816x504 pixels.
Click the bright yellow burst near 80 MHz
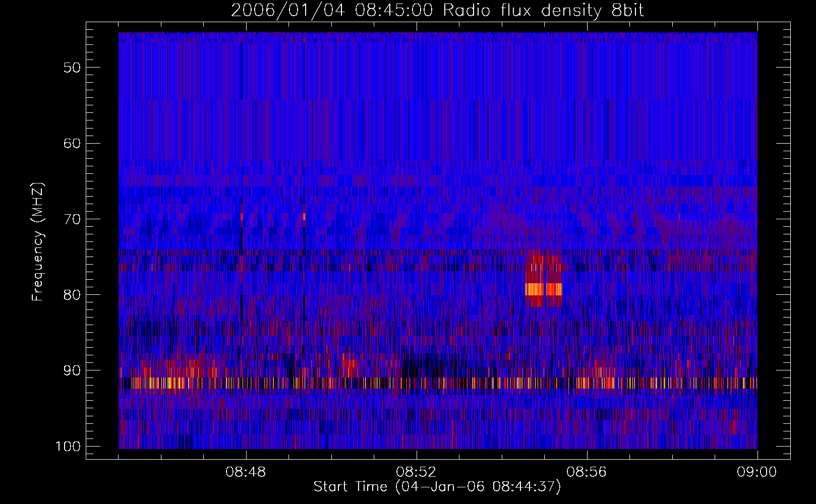coord(544,289)
